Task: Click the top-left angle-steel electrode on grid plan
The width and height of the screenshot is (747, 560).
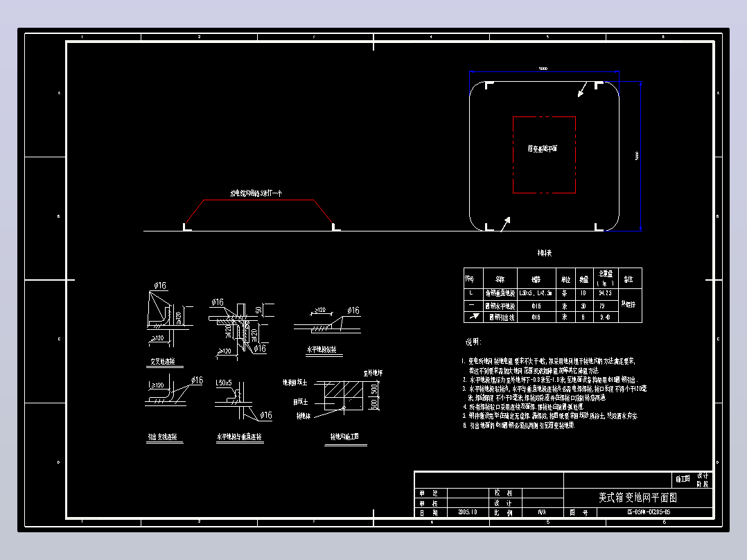Action: pos(489,85)
